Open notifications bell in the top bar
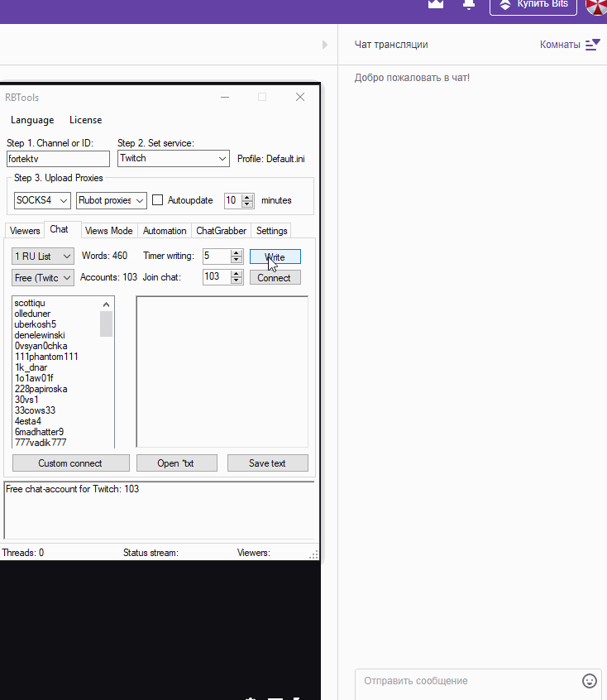 pos(470,4)
